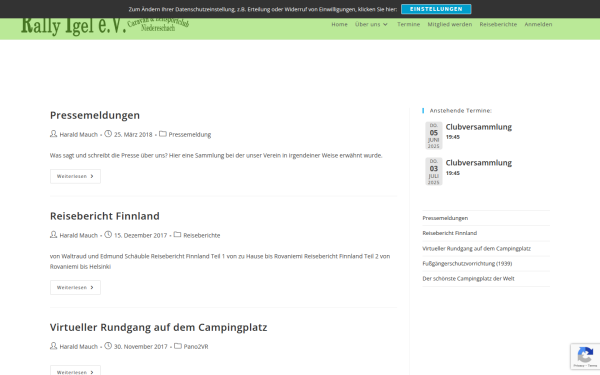This screenshot has height=375, width=600.
Task: Open Virtueller Rundgang auf dem Campingplatz title
Action: point(158,327)
